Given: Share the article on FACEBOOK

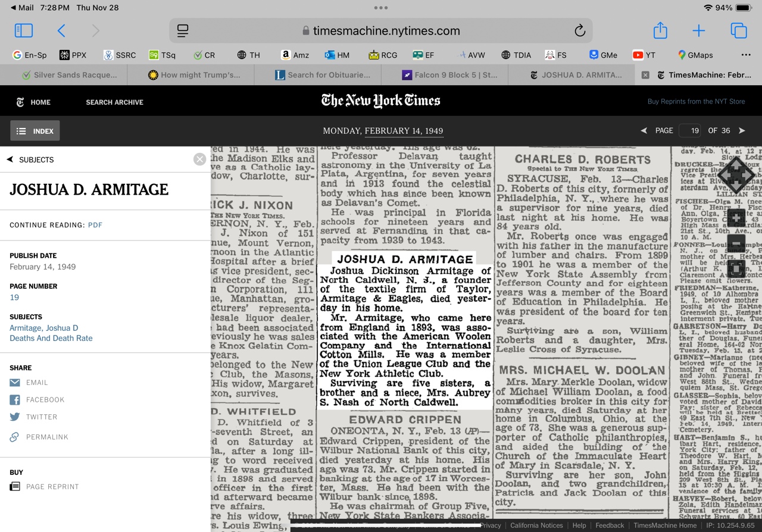Looking at the screenshot, I should coord(37,400).
